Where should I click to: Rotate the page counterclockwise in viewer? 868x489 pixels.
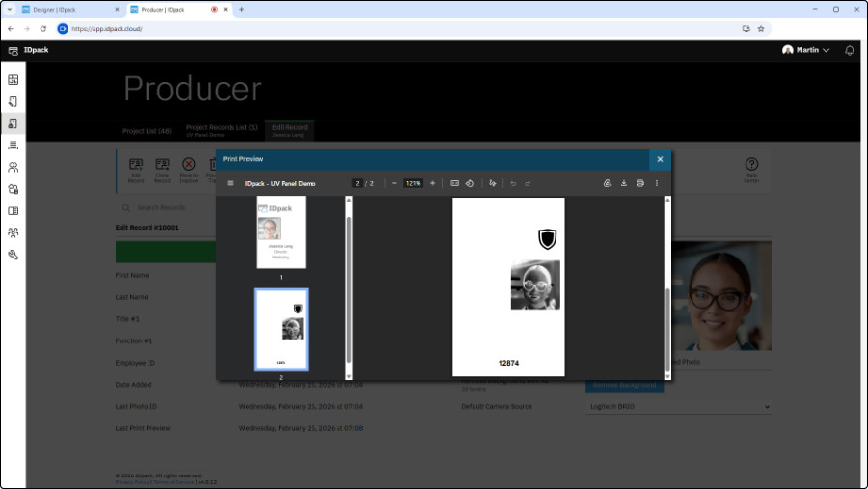pos(469,183)
